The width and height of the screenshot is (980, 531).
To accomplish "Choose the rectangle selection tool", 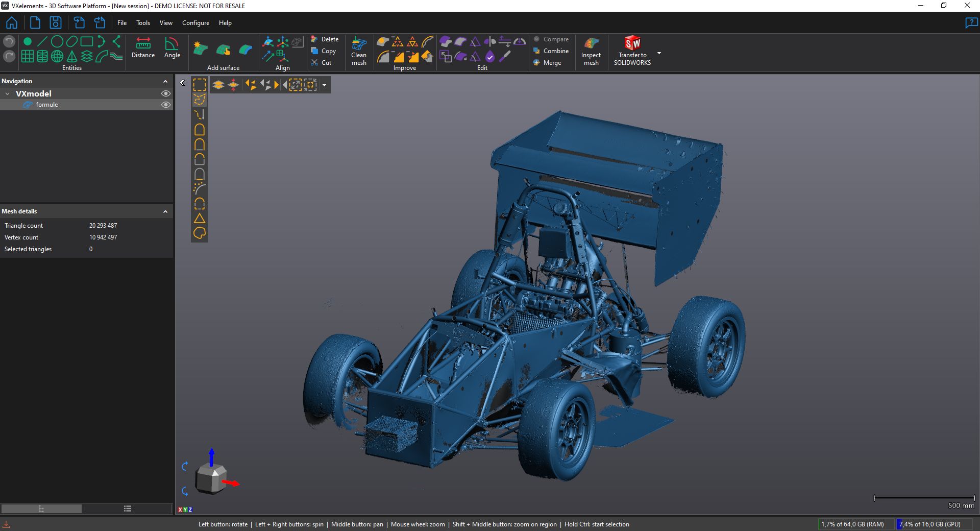I will [200, 85].
